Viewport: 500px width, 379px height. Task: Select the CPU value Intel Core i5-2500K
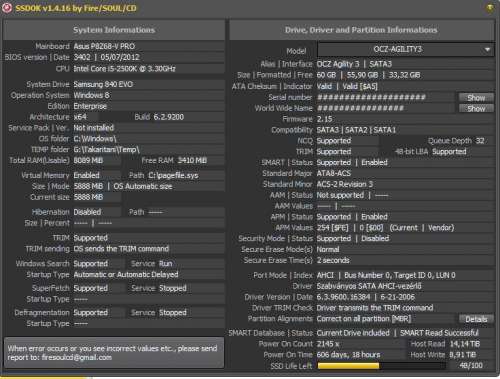click(x=124, y=69)
